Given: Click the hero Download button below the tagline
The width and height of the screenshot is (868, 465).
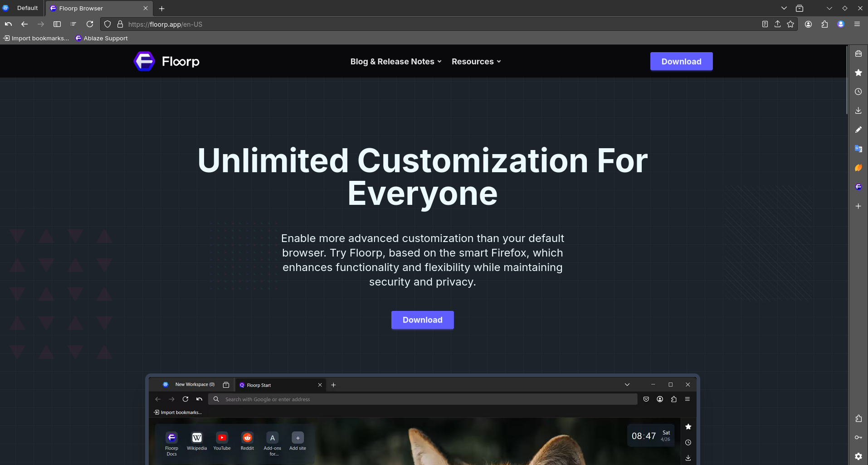Looking at the screenshot, I should tap(422, 320).
